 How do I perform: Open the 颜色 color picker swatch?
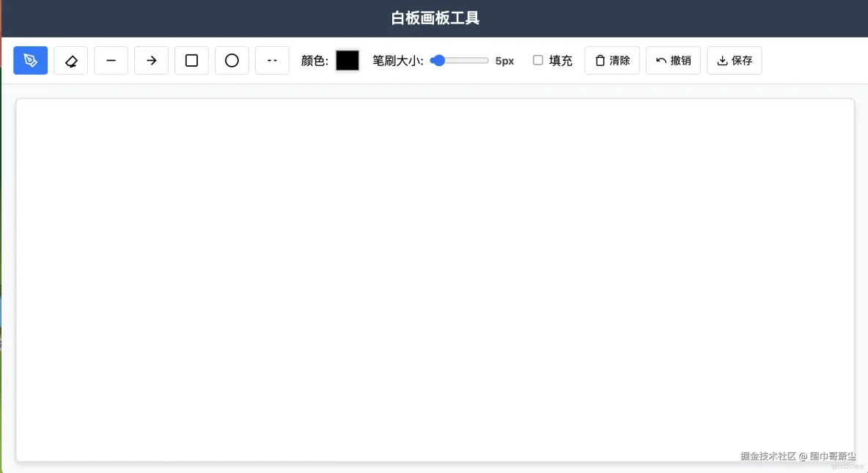click(347, 60)
